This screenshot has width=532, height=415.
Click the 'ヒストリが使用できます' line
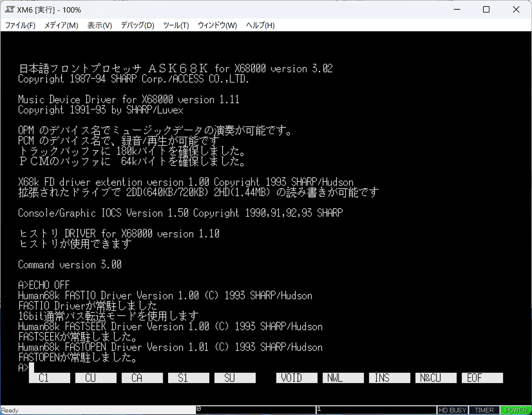point(75,244)
